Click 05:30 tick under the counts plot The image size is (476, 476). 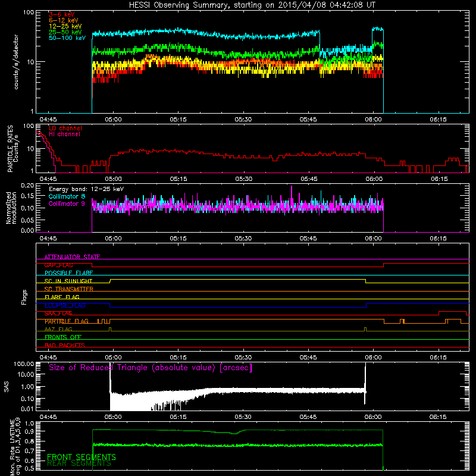(243, 120)
